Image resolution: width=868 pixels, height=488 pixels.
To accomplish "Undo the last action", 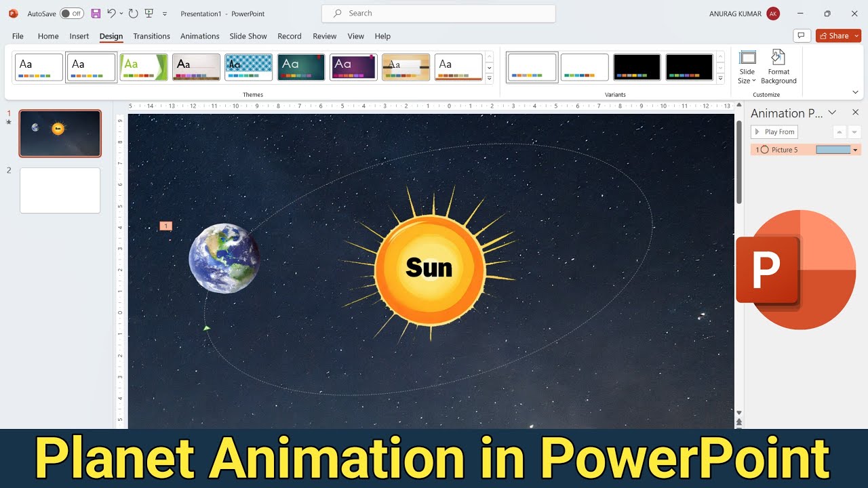I will coord(111,14).
